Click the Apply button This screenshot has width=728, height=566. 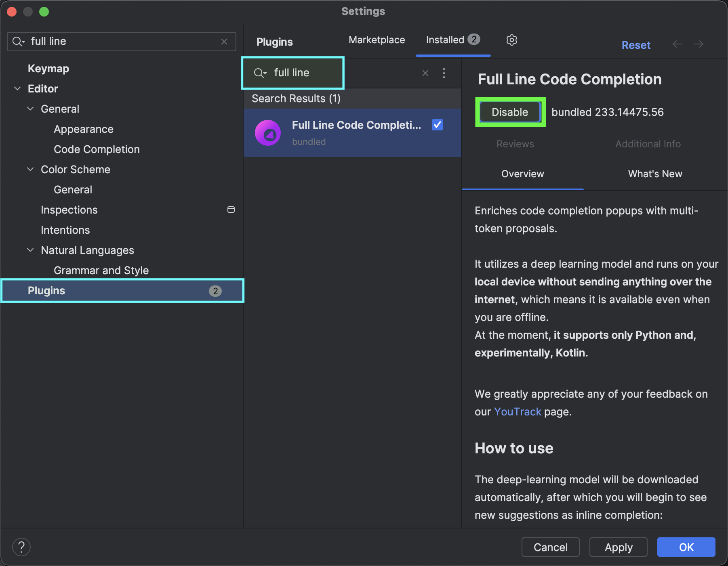point(618,547)
